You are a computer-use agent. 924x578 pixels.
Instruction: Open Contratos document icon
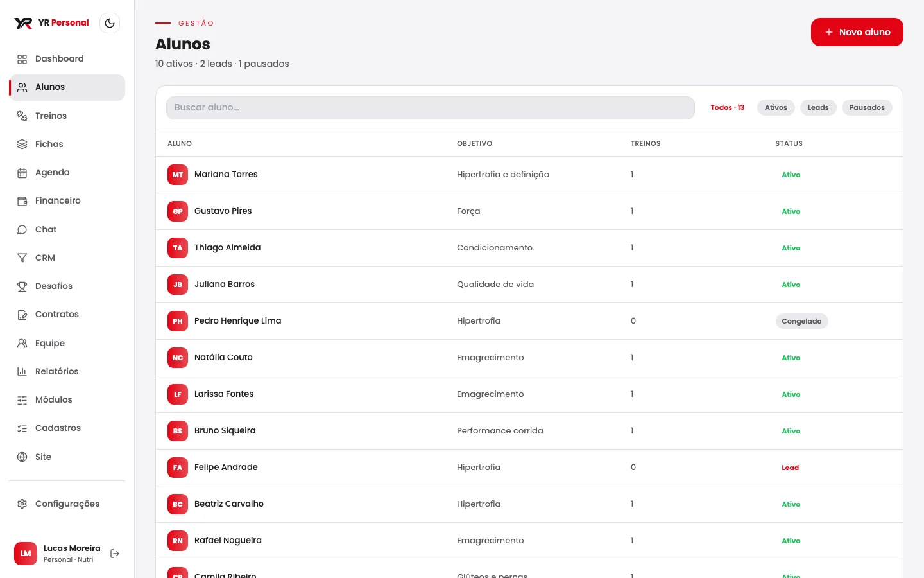[22, 315]
